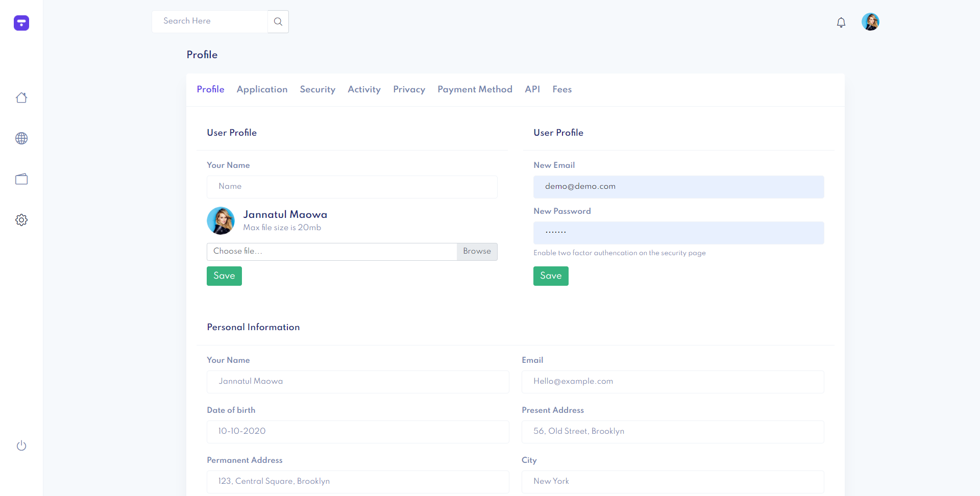Image resolution: width=980 pixels, height=496 pixels.
Task: Click the power logout icon
Action: (21, 445)
